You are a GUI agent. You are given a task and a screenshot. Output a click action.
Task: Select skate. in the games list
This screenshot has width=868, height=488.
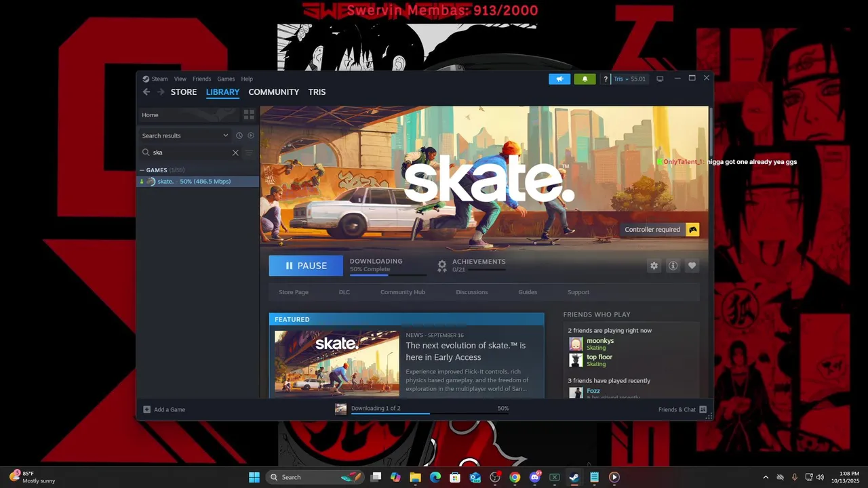(x=197, y=182)
